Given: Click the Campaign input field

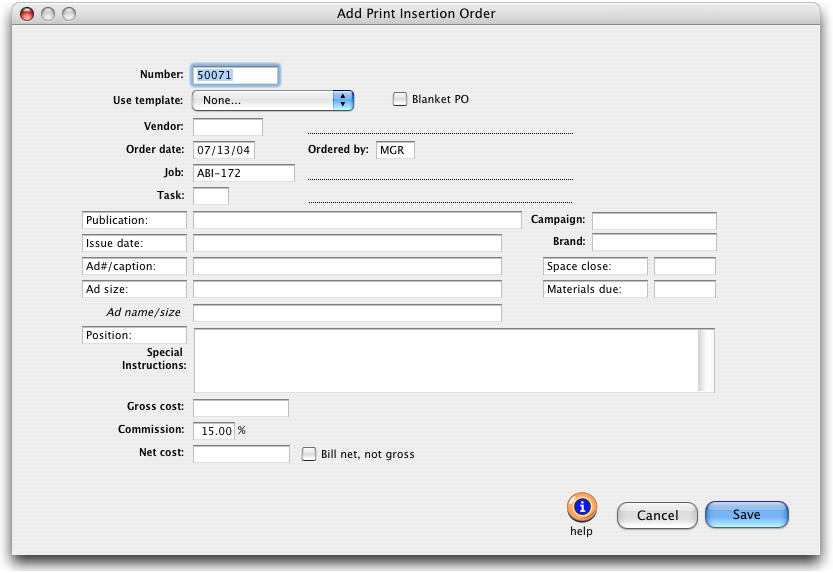Looking at the screenshot, I should 654,220.
